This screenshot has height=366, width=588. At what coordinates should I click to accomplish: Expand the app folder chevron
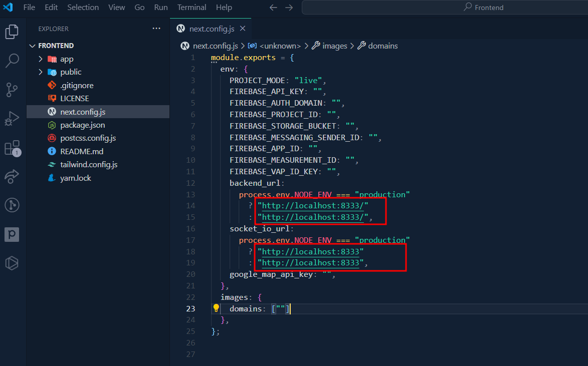pos(41,59)
